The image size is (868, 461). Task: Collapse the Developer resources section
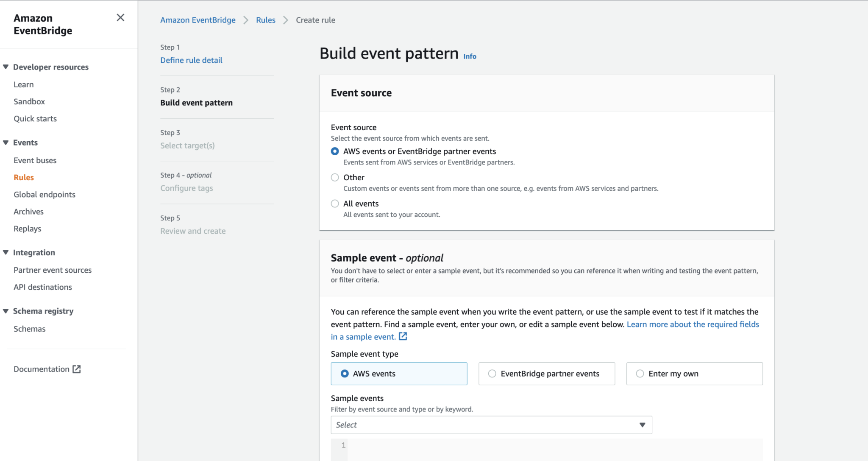point(6,67)
